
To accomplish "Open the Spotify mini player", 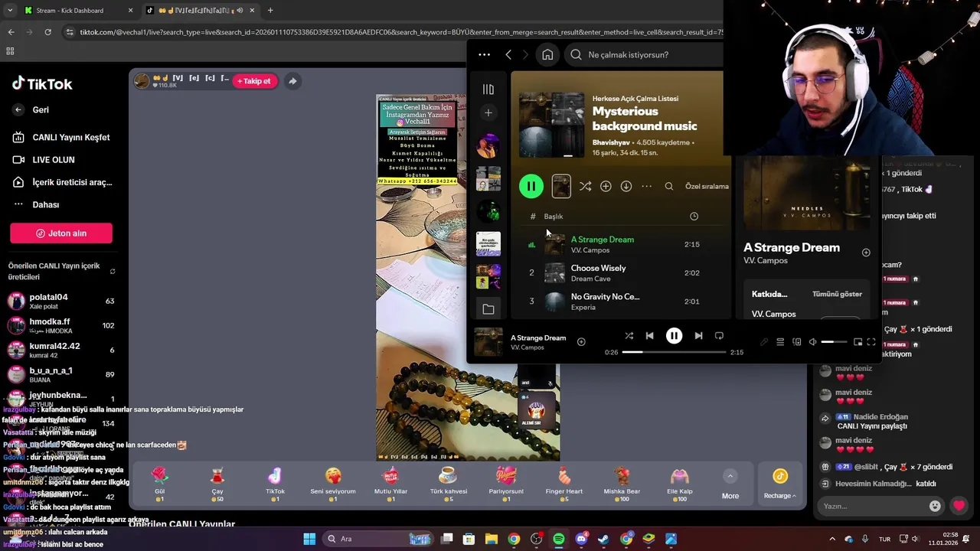I will (857, 342).
